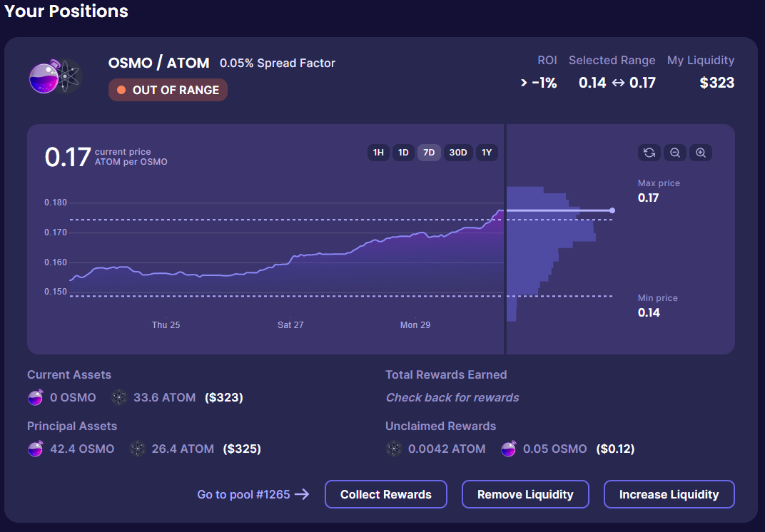
Task: Click the OUT OF RANGE status badge
Action: point(168,91)
